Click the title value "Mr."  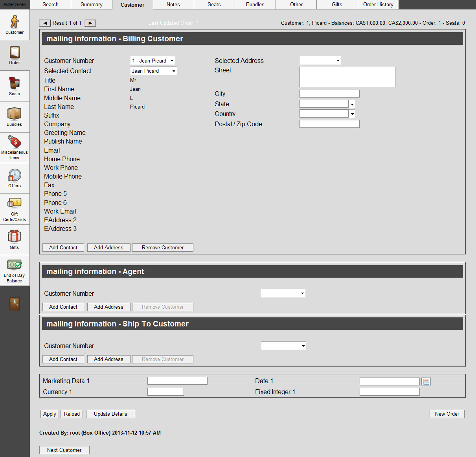pyautogui.click(x=134, y=81)
